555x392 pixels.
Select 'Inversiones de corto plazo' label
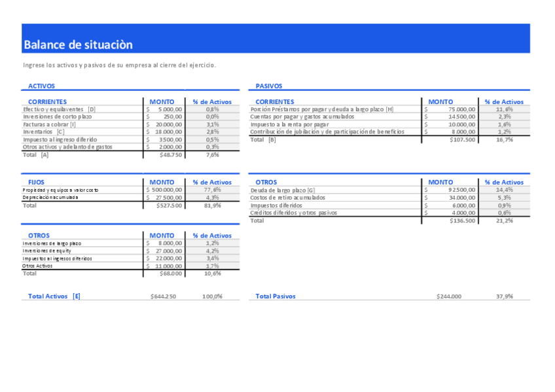[58, 116]
